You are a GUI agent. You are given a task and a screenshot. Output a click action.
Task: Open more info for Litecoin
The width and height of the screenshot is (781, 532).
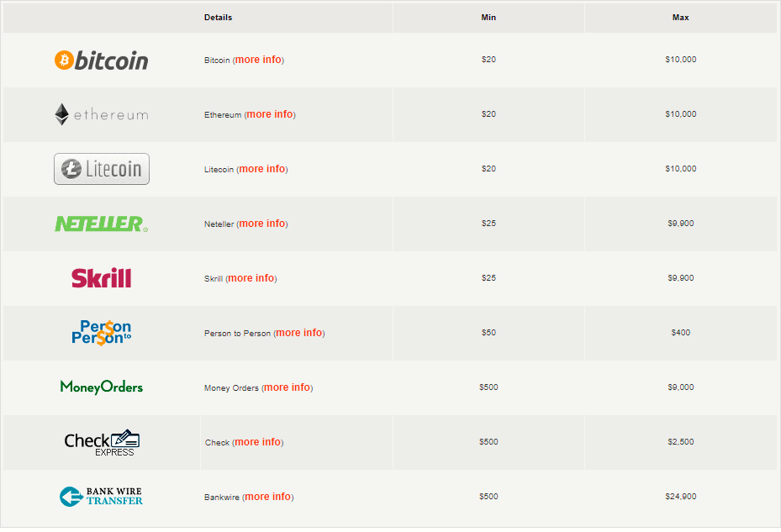[x=262, y=170]
